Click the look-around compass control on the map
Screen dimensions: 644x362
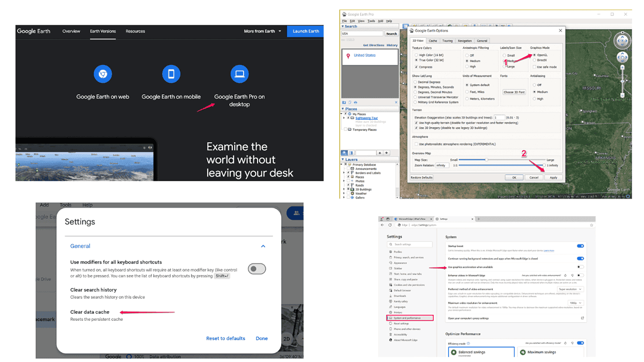click(622, 41)
